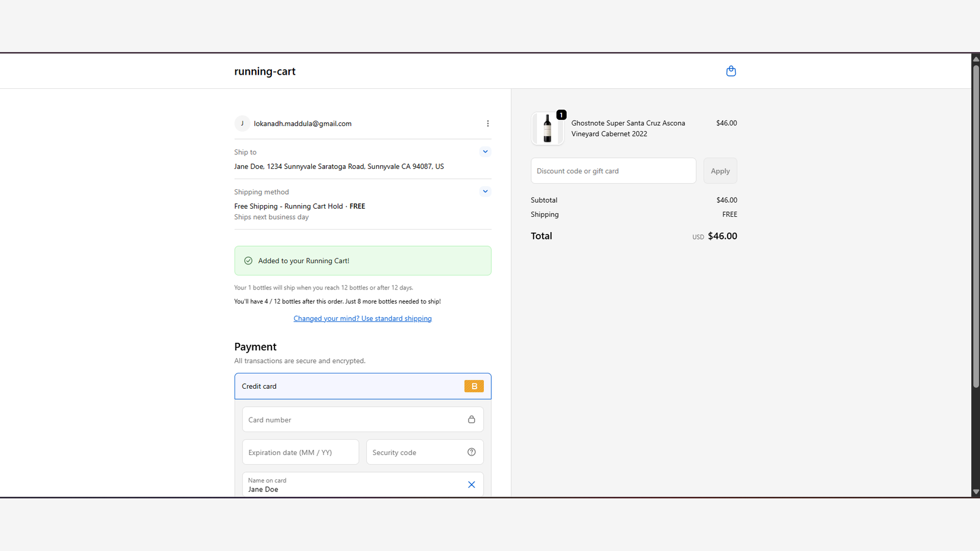Click the scrollbar down arrow

pyautogui.click(x=975, y=492)
